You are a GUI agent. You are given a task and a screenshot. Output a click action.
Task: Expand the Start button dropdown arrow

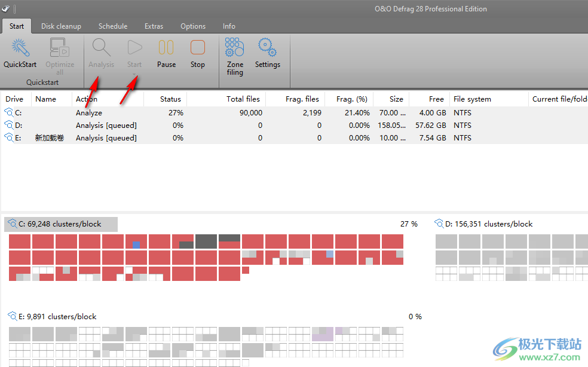coord(134,75)
